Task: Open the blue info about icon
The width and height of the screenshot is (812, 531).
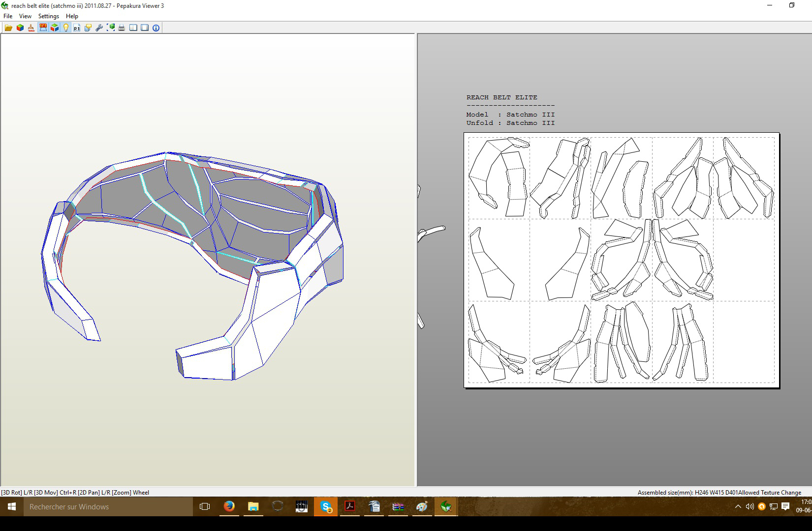Action: click(x=156, y=28)
